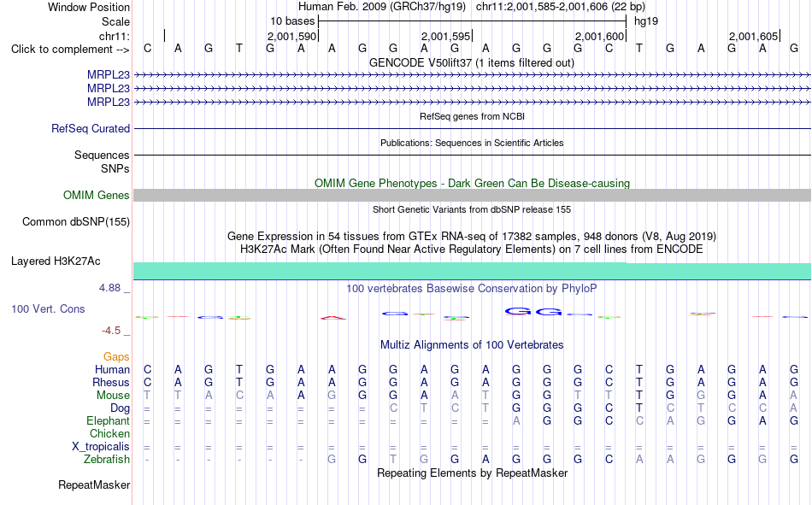The width and height of the screenshot is (812, 505).
Task: Open 'RefSeq genes from NCBI' title
Action: pos(473,116)
